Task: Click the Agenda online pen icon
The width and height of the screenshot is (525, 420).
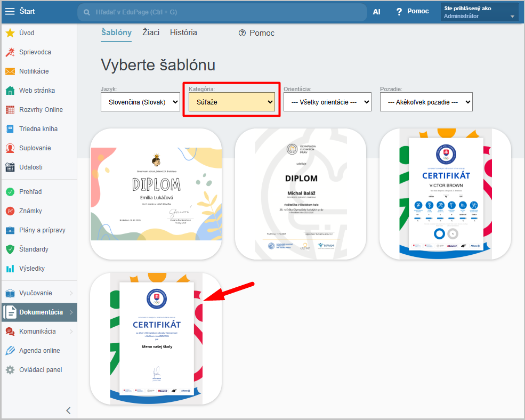Action: click(10, 351)
